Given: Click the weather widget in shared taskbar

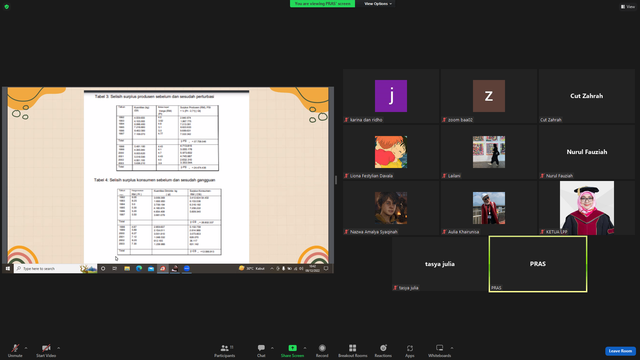Looking at the screenshot, I should [252, 269].
